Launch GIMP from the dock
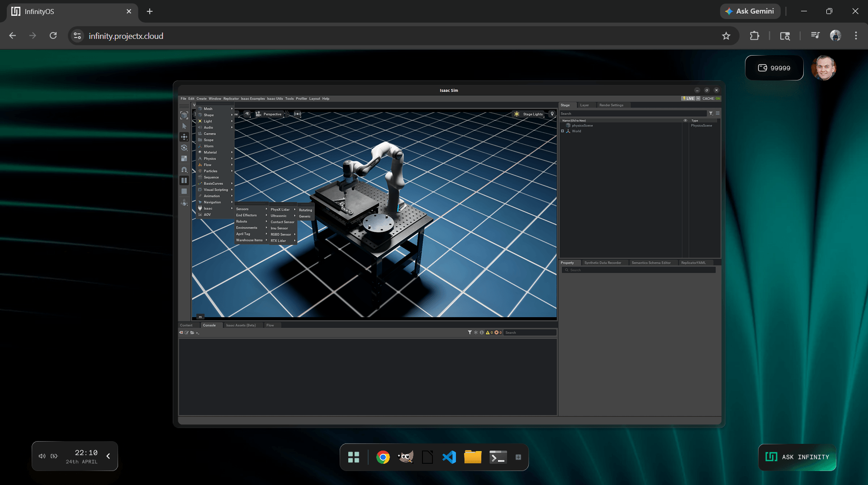 click(x=405, y=457)
